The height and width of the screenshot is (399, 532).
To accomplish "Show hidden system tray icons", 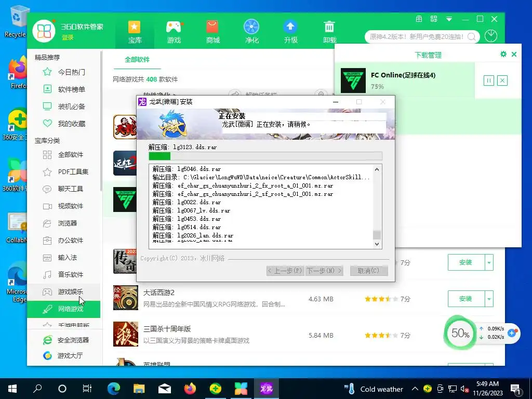I will pyautogui.click(x=415, y=389).
